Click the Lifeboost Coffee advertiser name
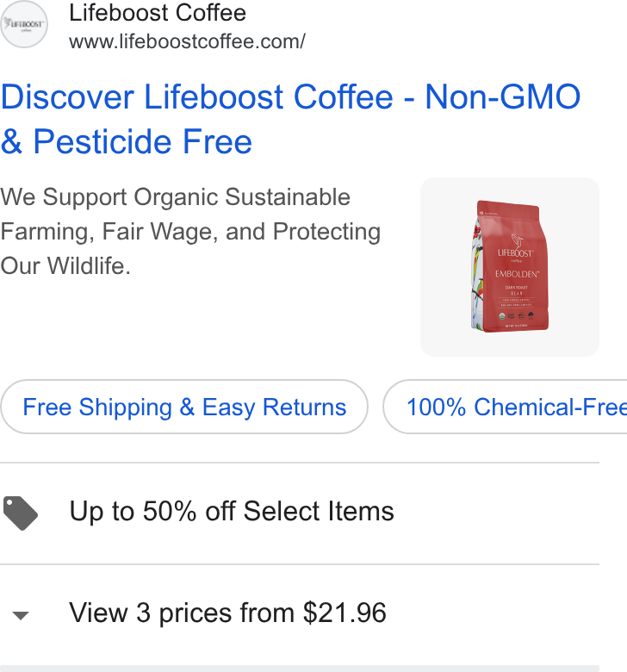 point(158,12)
